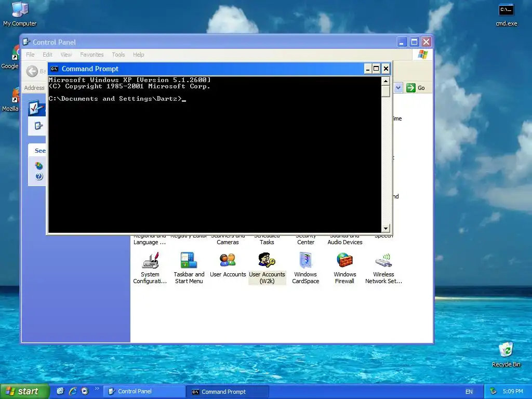Click the Command Prompt scroll down arrow

(385, 229)
